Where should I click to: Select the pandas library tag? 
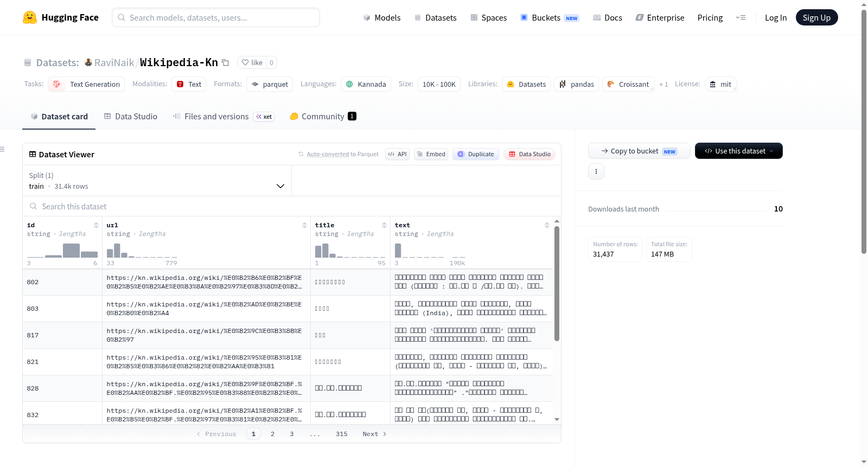577,84
